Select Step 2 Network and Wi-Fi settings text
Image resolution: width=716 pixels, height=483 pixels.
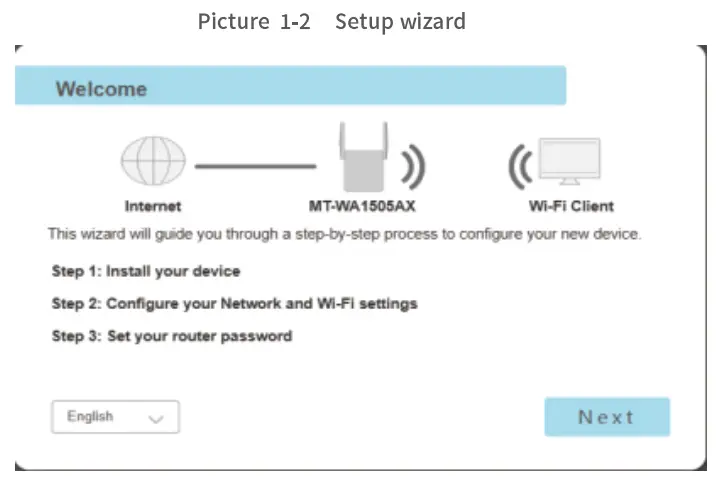coord(234,303)
